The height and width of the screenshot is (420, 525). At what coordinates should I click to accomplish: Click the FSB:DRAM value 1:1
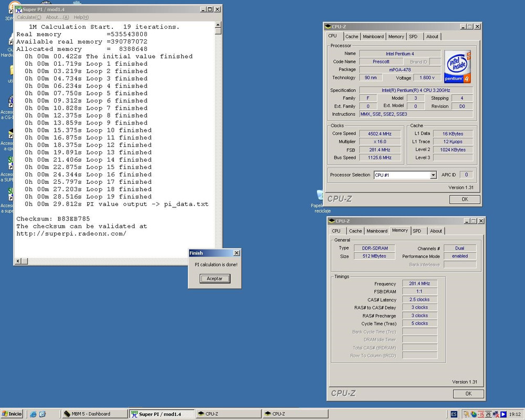click(x=419, y=291)
